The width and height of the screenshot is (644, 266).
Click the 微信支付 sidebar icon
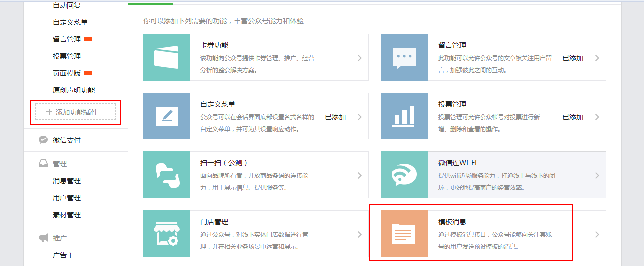(x=43, y=140)
